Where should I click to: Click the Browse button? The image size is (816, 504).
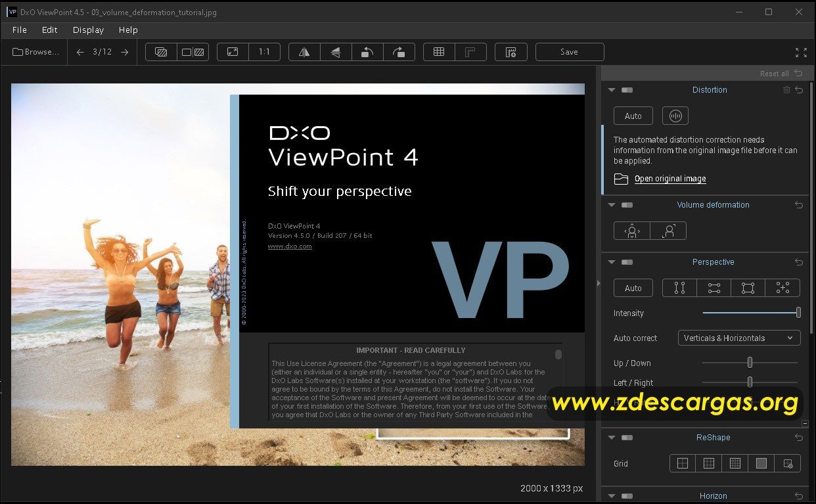click(x=35, y=52)
